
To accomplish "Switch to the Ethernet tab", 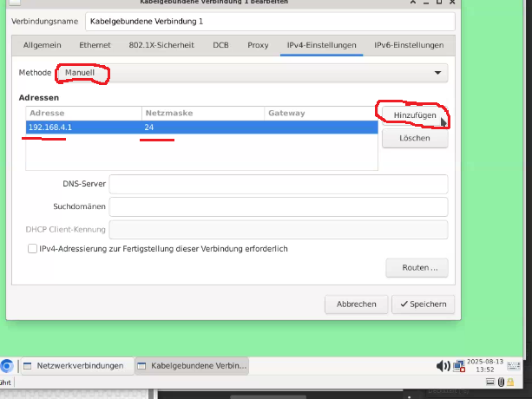I will pyautogui.click(x=95, y=44).
